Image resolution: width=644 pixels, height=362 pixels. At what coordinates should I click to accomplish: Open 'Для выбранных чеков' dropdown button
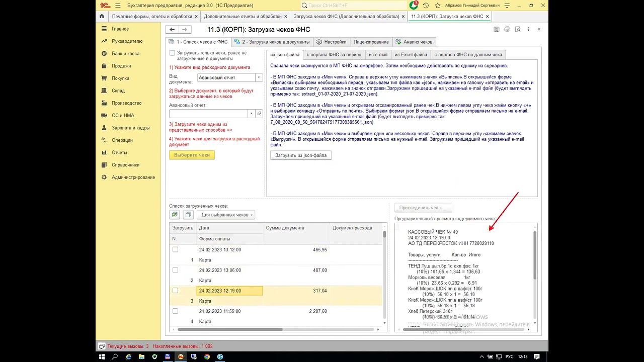pos(226,215)
